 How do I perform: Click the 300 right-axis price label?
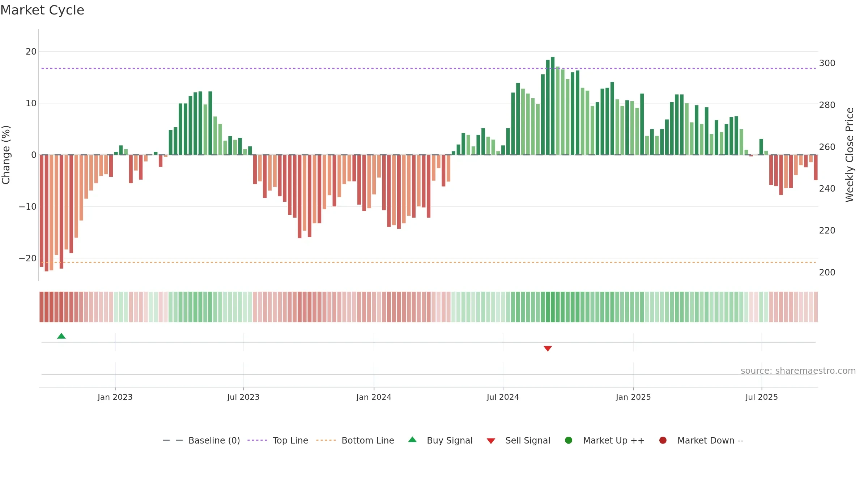pos(827,63)
